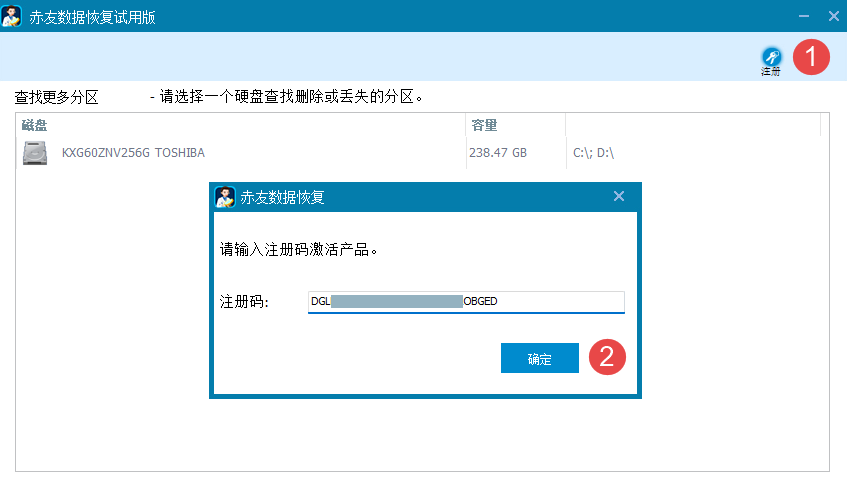This screenshot has height=478, width=847.
Task: Select the KXG60ZNV256G TOSHIBA disk row
Action: [x=133, y=153]
